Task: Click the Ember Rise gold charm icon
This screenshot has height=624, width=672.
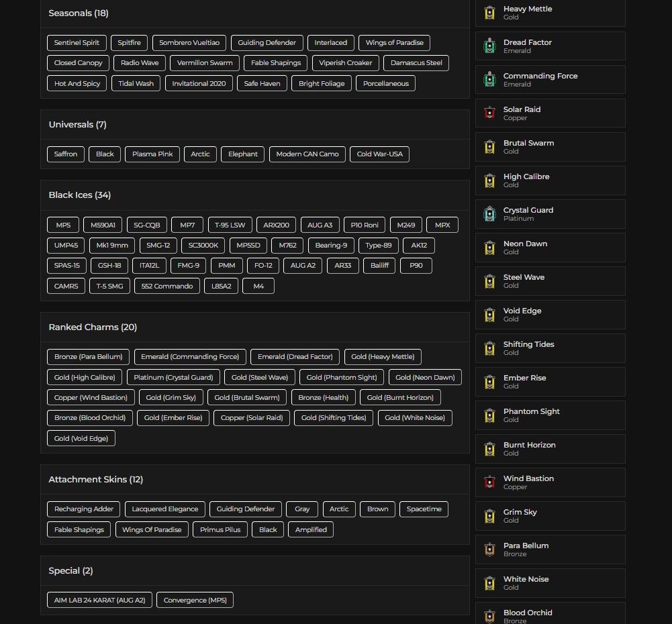Action: click(x=489, y=382)
